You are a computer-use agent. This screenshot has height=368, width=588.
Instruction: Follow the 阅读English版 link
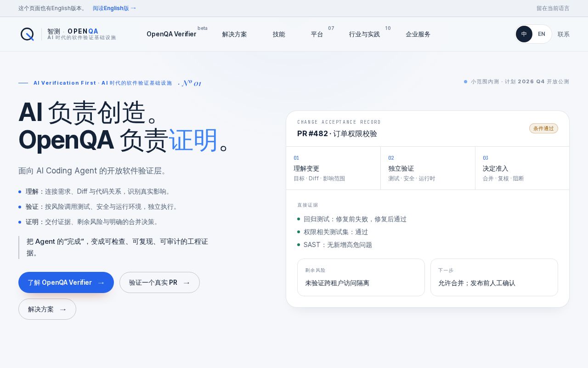pyautogui.click(x=114, y=8)
